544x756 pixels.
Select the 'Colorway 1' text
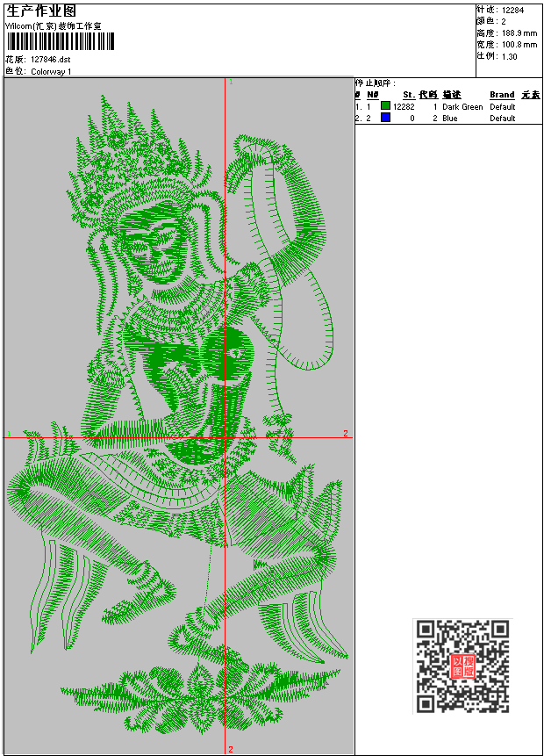[x=51, y=72]
